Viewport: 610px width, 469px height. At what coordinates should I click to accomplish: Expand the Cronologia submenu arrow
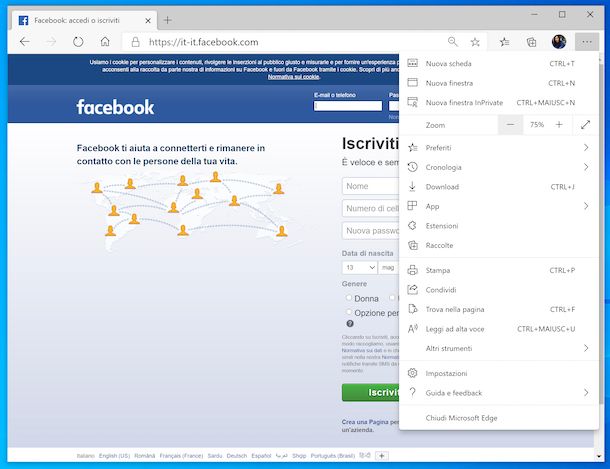(586, 167)
